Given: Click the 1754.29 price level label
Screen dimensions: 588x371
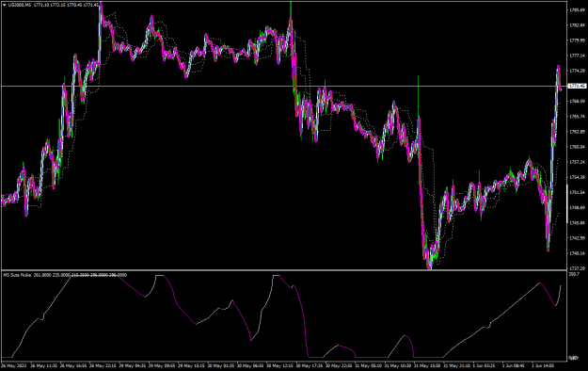Looking at the screenshot, I should [x=577, y=177].
